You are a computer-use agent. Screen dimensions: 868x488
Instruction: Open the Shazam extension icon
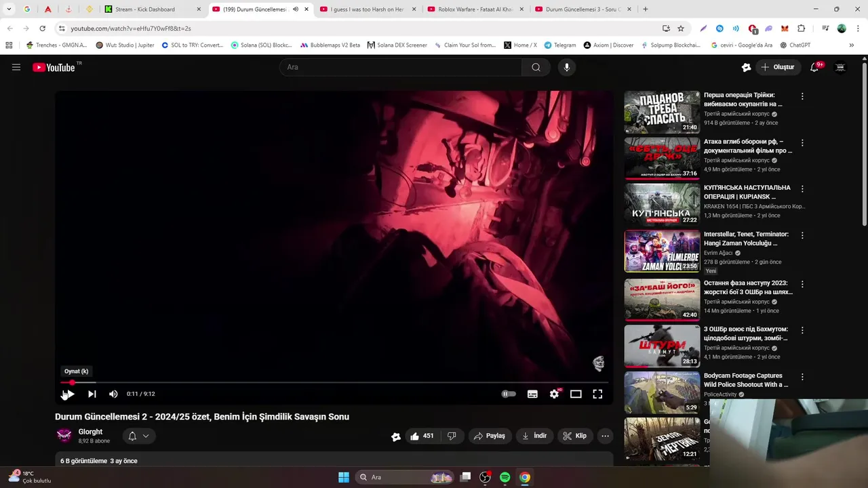[719, 28]
